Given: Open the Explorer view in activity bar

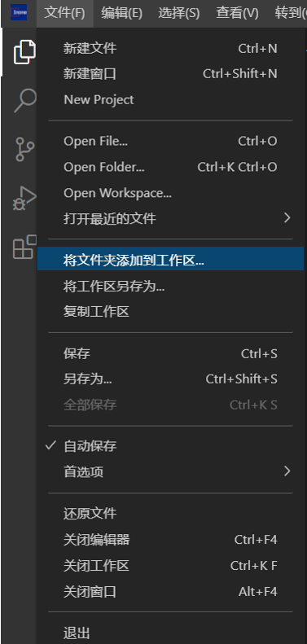Looking at the screenshot, I should 24,52.
